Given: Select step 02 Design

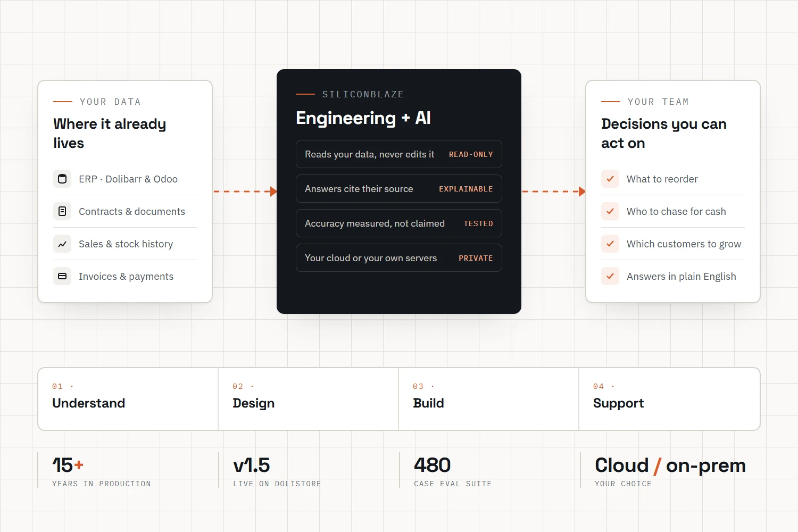Looking at the screenshot, I should click(x=309, y=399).
